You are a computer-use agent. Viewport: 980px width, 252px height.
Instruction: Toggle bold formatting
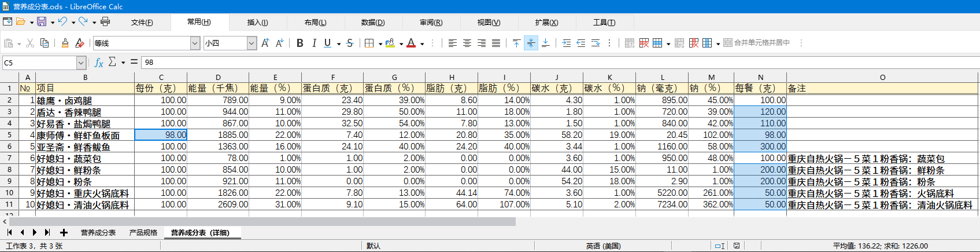point(299,43)
